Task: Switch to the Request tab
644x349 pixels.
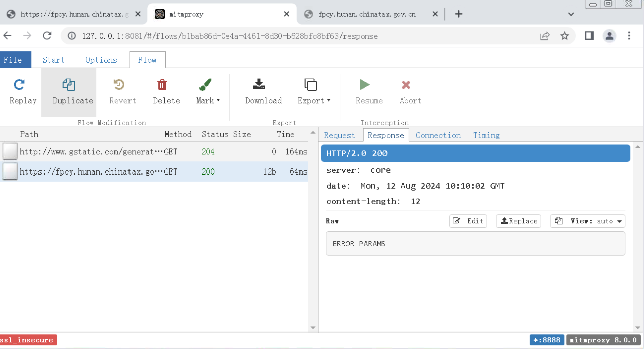Action: (x=339, y=135)
